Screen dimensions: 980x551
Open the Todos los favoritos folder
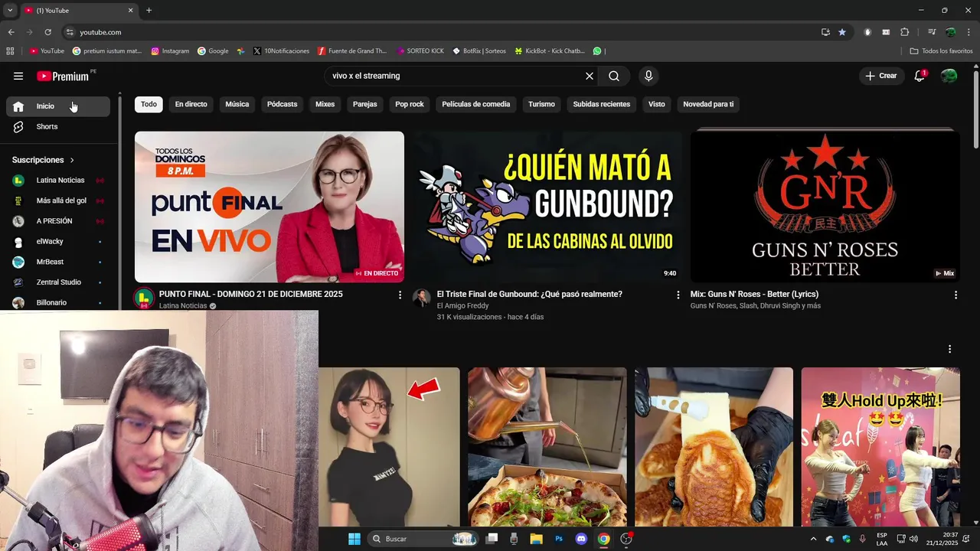941,51
